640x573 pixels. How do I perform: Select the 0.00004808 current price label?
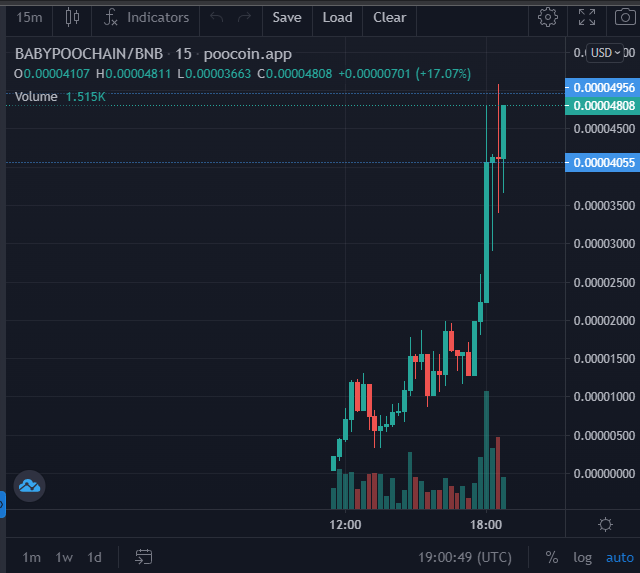click(602, 106)
